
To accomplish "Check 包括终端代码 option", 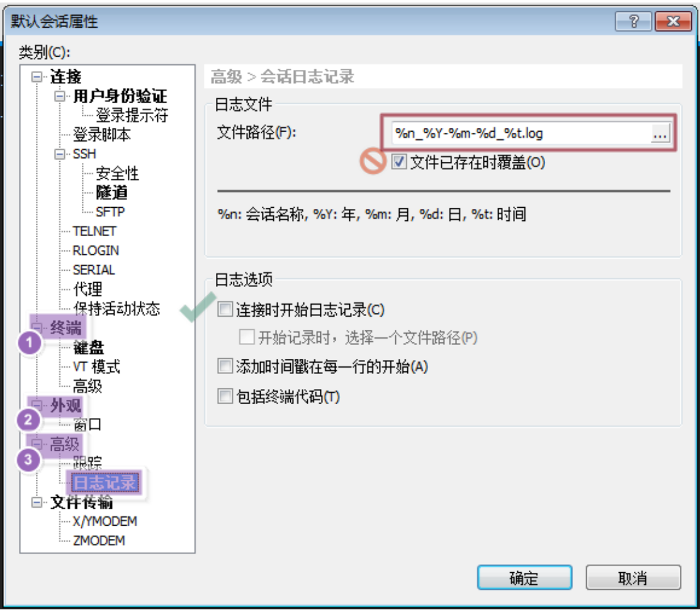I will (225, 396).
